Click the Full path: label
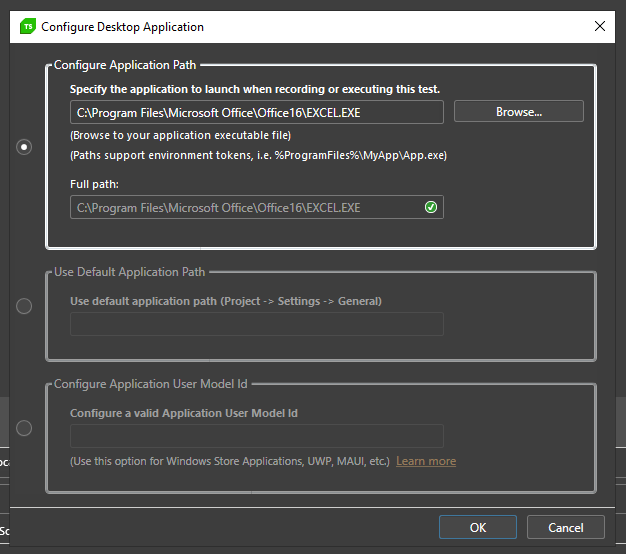 94,185
